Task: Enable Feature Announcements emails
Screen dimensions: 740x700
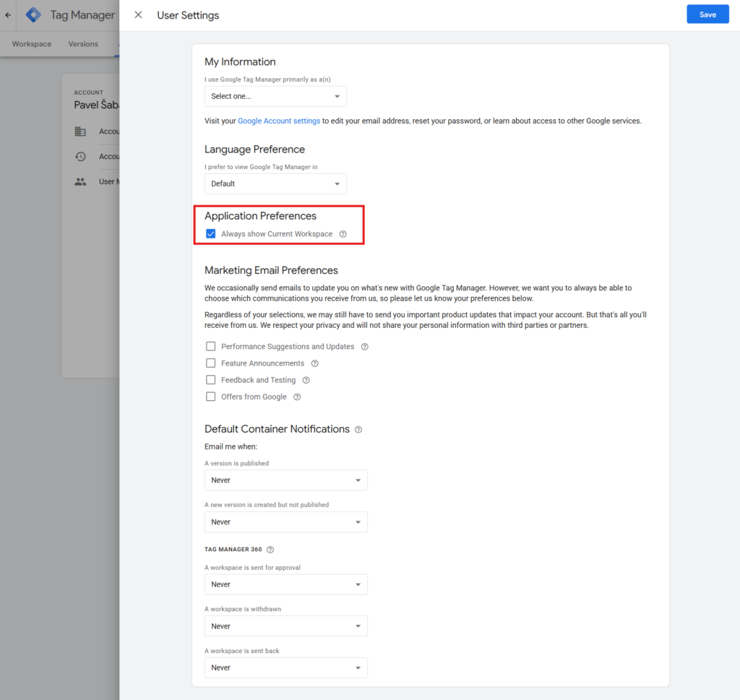Action: 210,363
